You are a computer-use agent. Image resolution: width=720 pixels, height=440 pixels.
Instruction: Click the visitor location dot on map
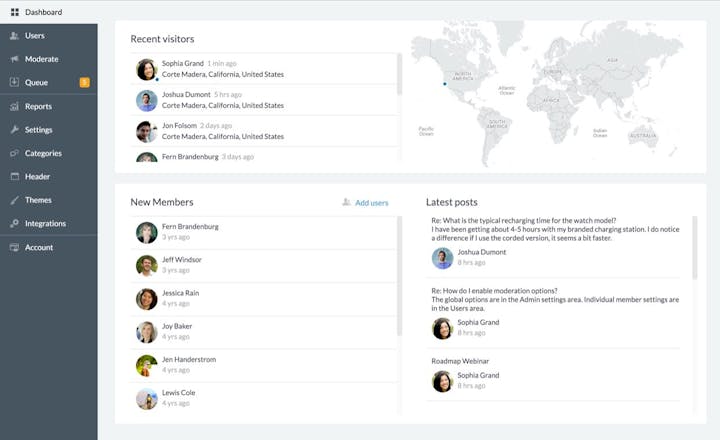445,84
